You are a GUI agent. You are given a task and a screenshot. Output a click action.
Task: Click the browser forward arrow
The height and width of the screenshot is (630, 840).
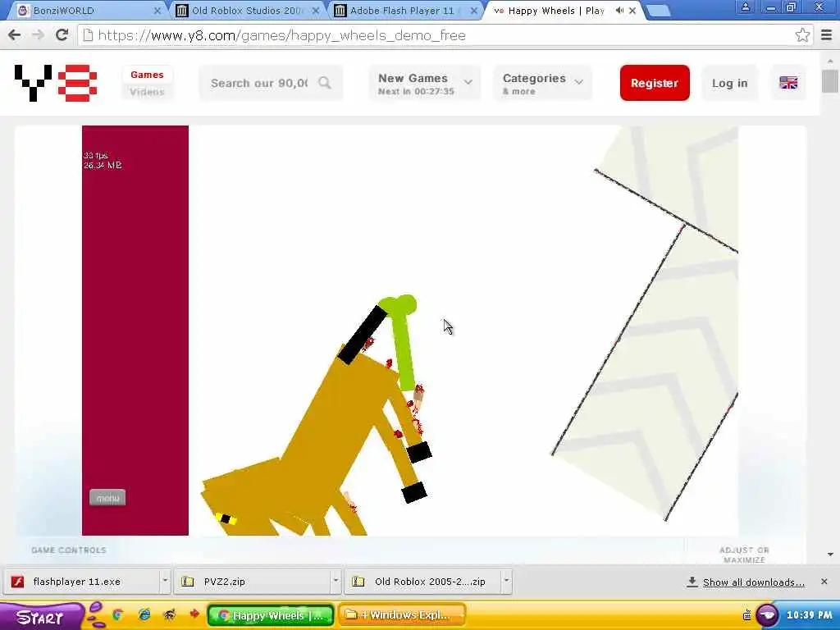38,35
